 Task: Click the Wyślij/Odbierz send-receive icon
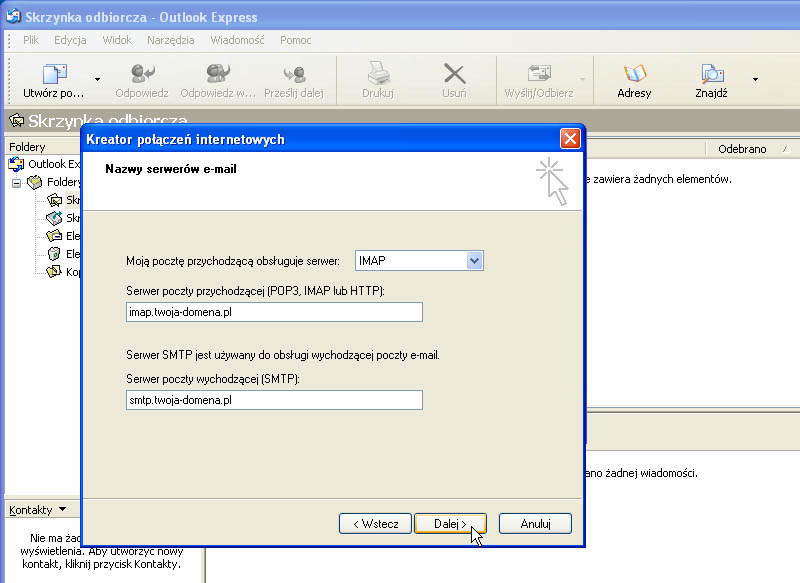tap(539, 73)
